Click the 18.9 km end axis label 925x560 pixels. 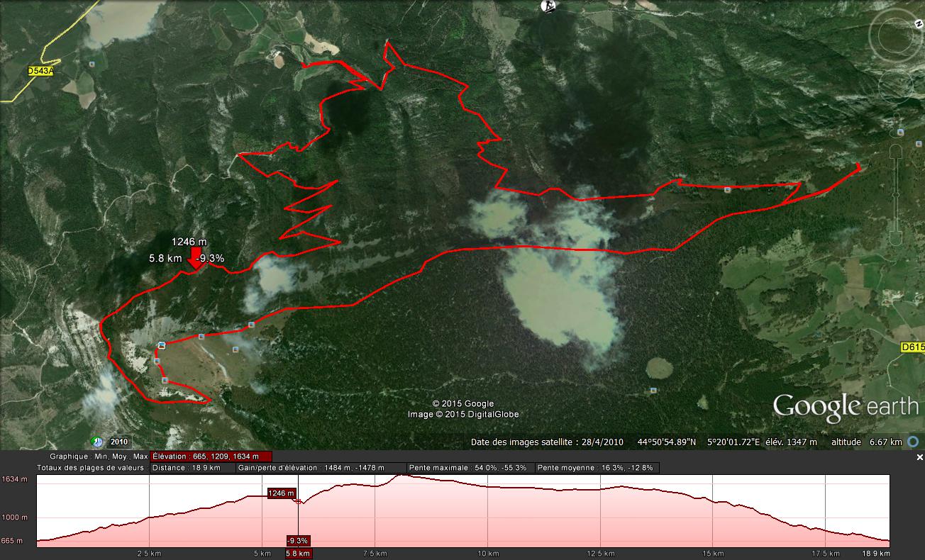(x=875, y=554)
